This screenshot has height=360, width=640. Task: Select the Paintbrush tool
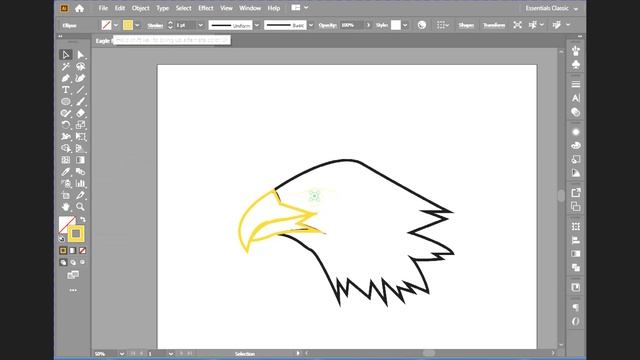pyautogui.click(x=80, y=101)
